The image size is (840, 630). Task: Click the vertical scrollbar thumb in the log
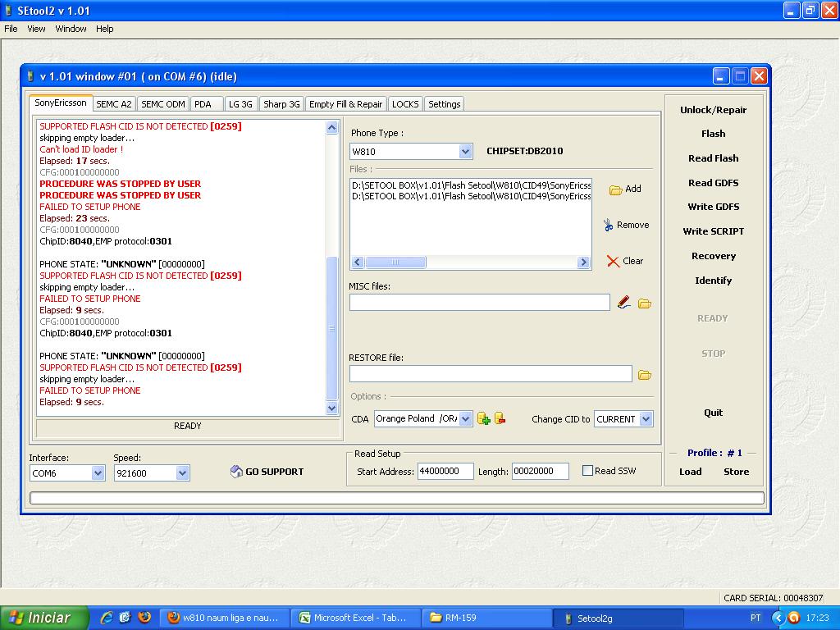coord(331,328)
